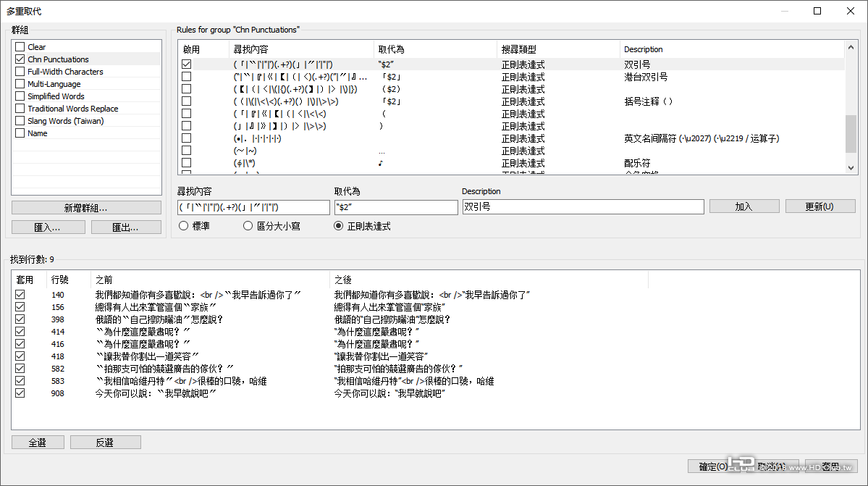Enable the 港台双引号 rule checkbox
868x486 pixels.
(187, 76)
